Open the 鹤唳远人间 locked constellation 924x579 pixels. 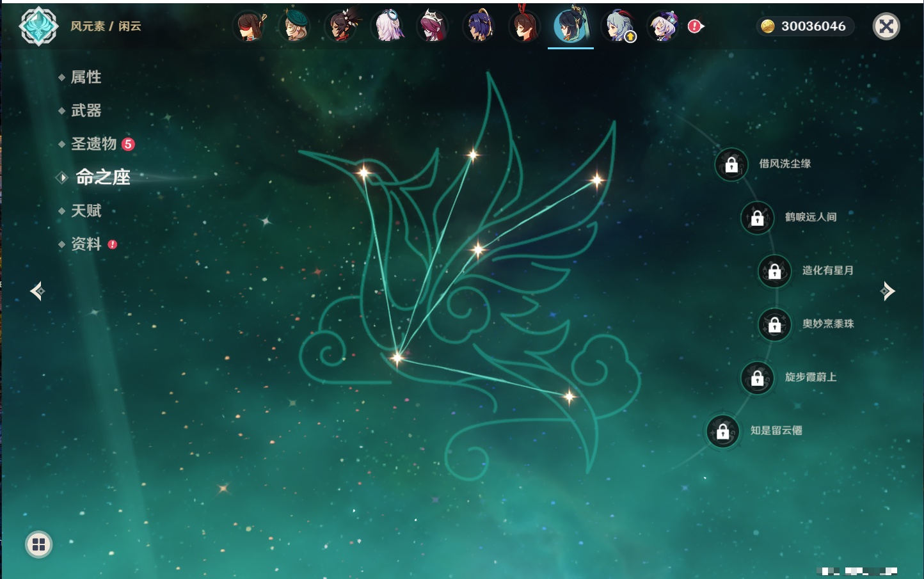point(758,218)
